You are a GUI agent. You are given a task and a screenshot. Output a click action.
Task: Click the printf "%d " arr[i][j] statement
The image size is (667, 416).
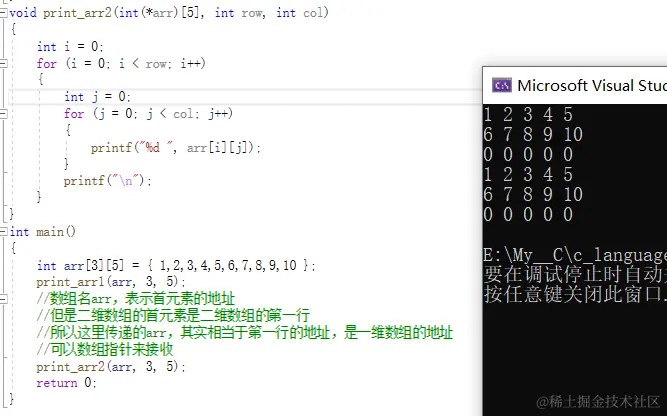(x=176, y=148)
